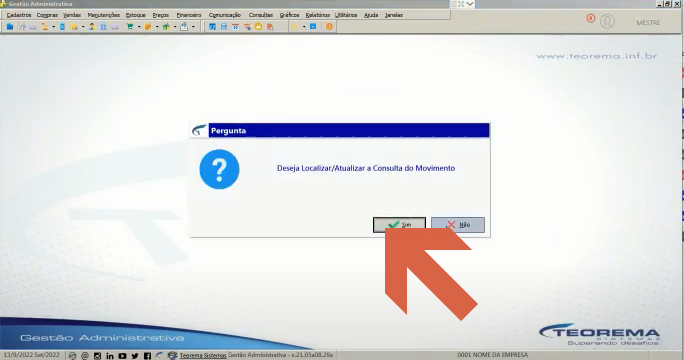This screenshot has width=684, height=360.
Task: Open the Gráficos menu
Action: [x=289, y=15]
